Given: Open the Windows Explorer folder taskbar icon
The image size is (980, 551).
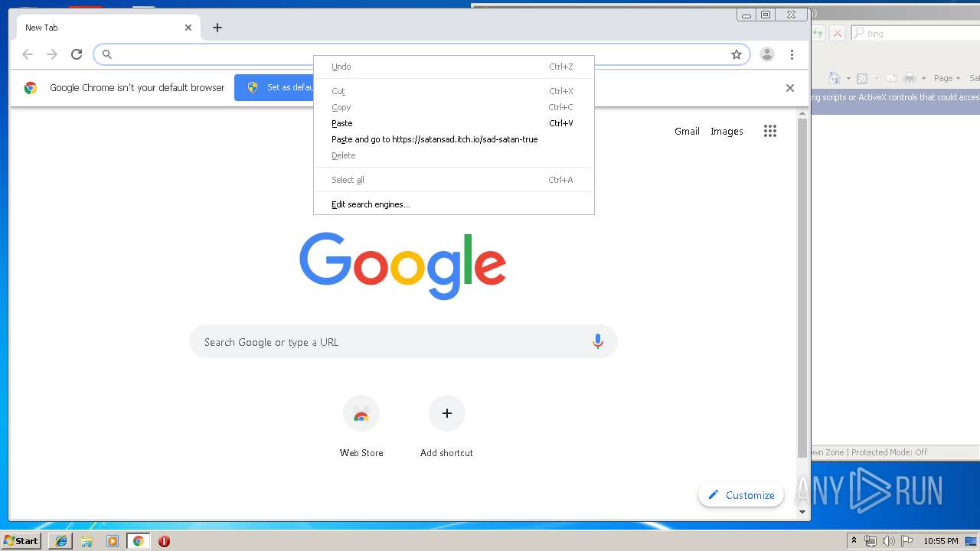Looking at the screenshot, I should pyautogui.click(x=87, y=541).
